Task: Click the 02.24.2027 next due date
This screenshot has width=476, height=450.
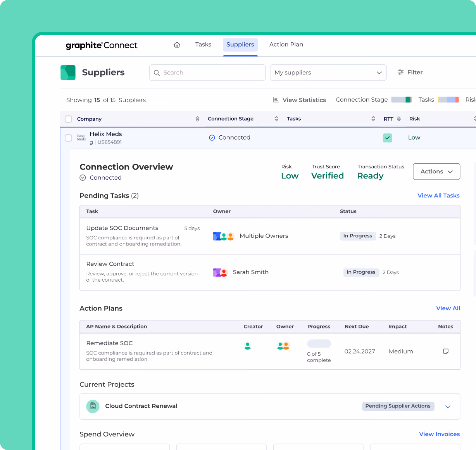Action: pyautogui.click(x=360, y=351)
